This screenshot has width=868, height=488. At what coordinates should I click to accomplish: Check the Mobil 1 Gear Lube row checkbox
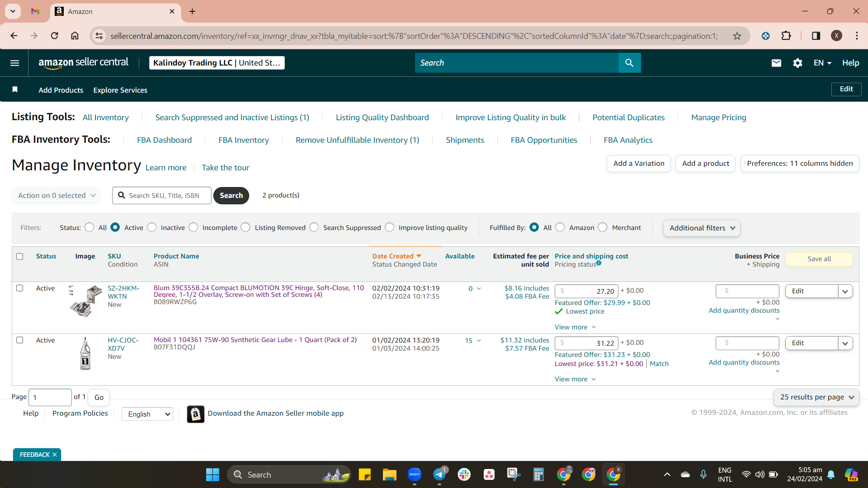tap(20, 340)
